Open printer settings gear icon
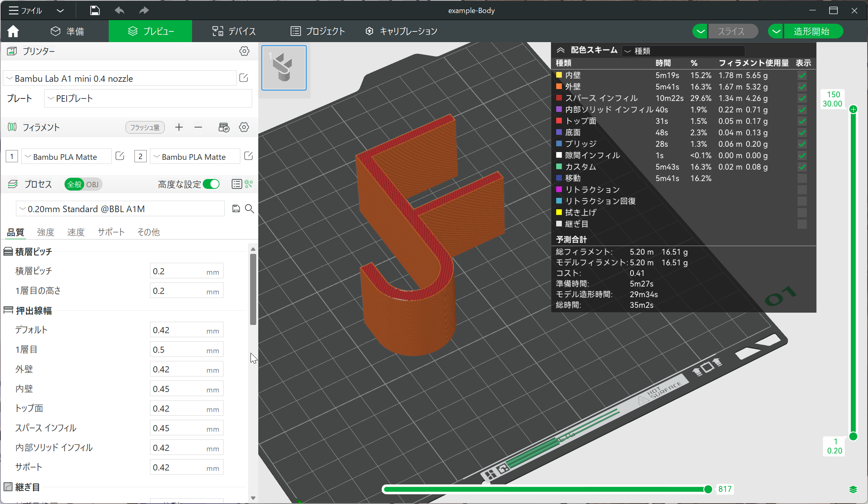 (244, 51)
